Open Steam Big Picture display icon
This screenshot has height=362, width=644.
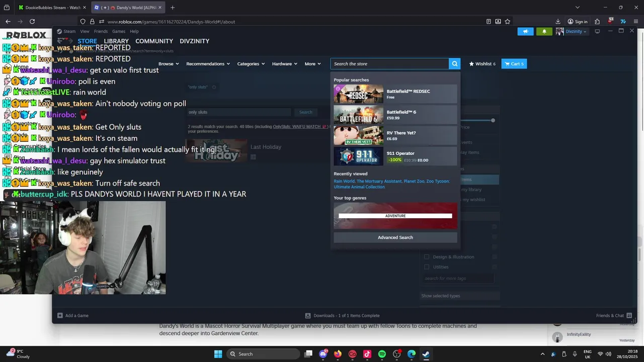597,31
